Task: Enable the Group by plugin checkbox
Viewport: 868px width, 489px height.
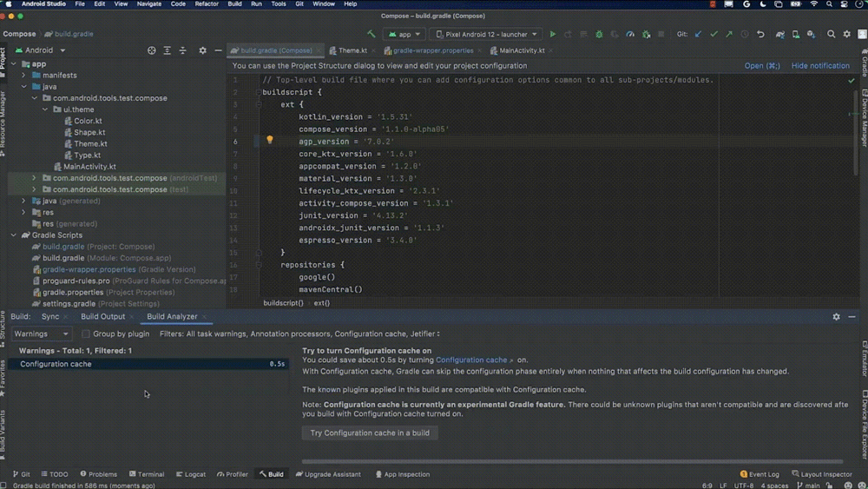Action: 85,334
